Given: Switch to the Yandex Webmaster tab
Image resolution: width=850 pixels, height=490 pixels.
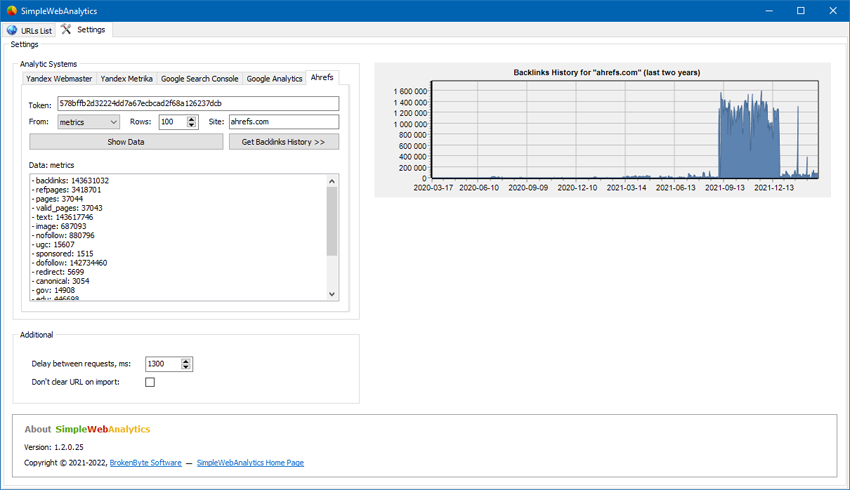Looking at the screenshot, I should (x=59, y=78).
